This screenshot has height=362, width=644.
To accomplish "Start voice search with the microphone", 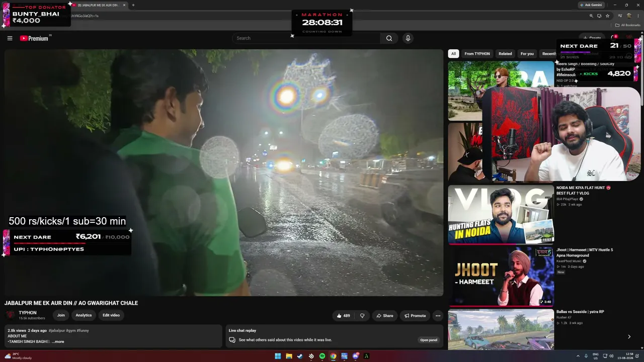I will pyautogui.click(x=408, y=38).
